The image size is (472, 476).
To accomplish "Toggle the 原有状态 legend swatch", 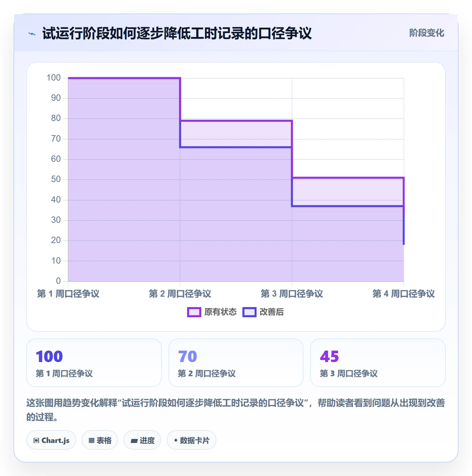I will click(194, 312).
